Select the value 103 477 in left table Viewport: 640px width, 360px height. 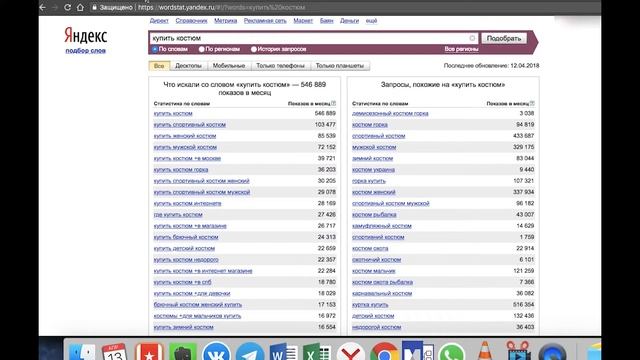click(325, 124)
